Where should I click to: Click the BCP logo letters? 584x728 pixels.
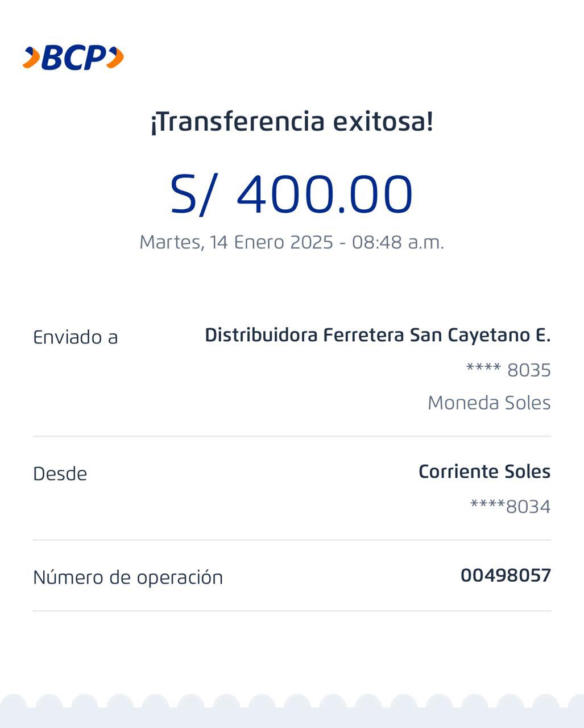pos(74,57)
